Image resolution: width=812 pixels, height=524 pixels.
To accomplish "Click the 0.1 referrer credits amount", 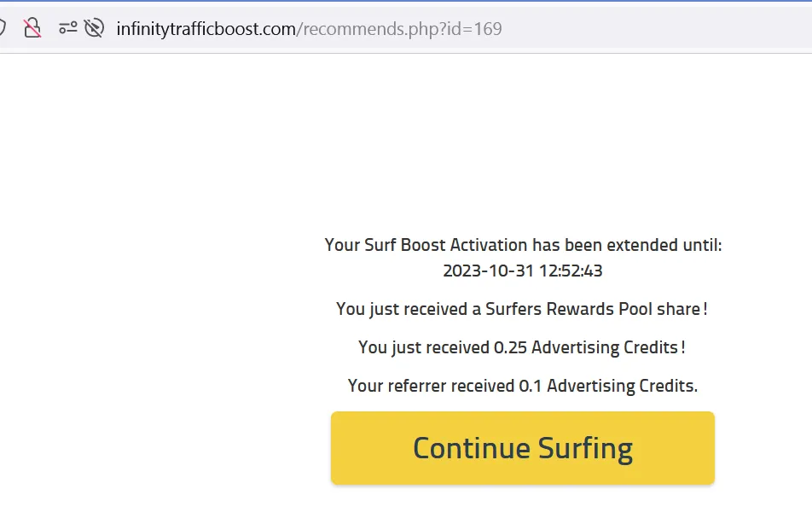I will [x=530, y=386].
